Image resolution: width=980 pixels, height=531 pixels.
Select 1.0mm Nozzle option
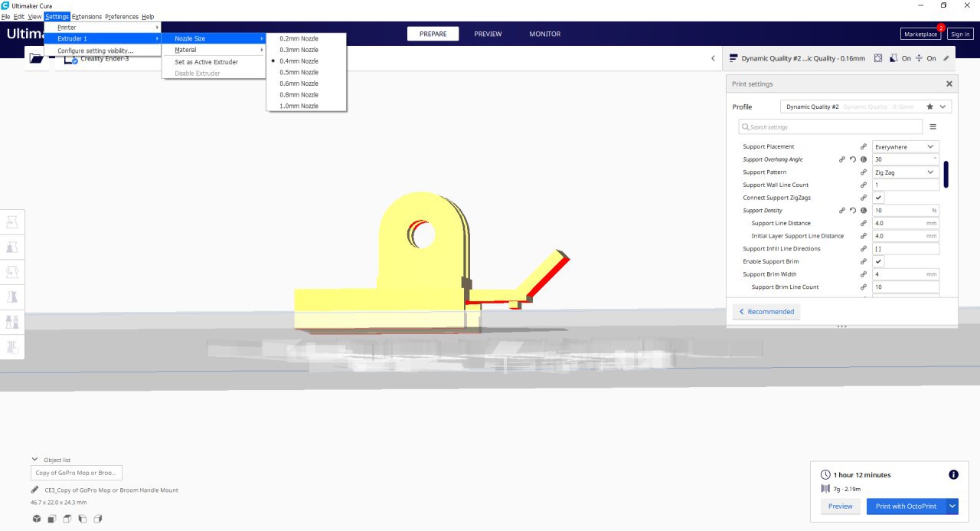coord(306,106)
